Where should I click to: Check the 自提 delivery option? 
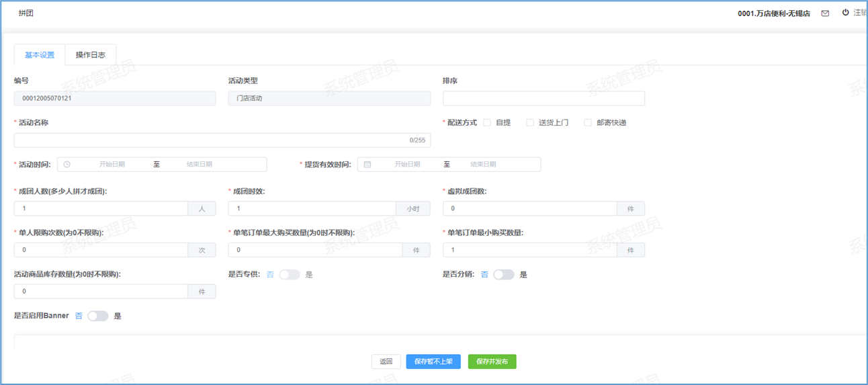coord(487,123)
